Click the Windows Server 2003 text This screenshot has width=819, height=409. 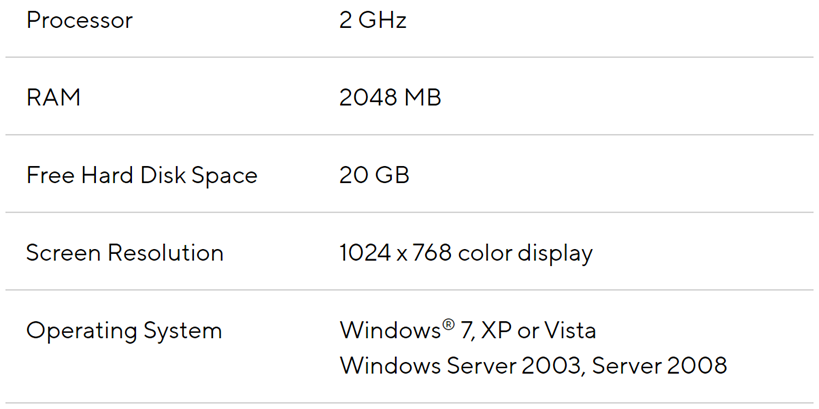coord(461,366)
